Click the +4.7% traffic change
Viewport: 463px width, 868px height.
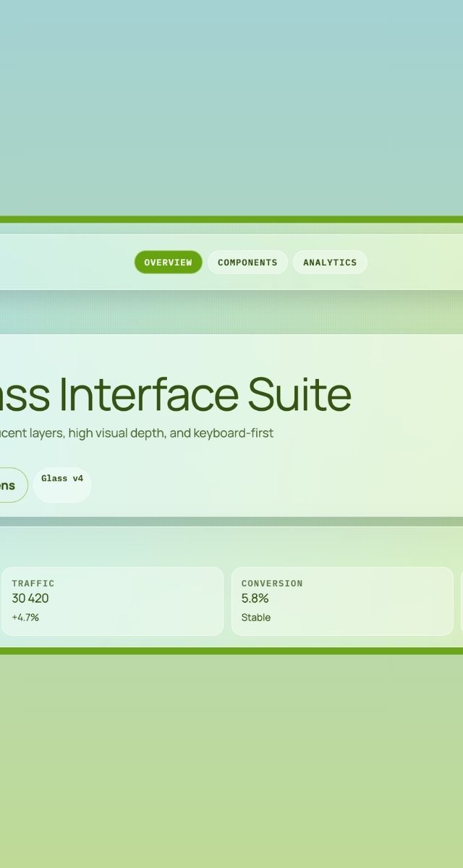(25, 617)
